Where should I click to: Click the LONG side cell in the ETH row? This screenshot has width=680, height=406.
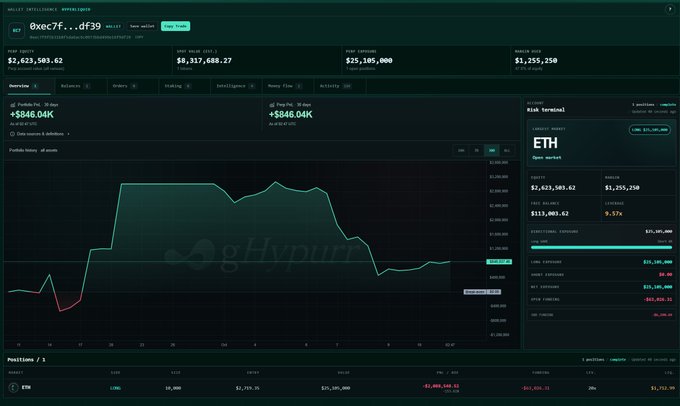pos(115,388)
